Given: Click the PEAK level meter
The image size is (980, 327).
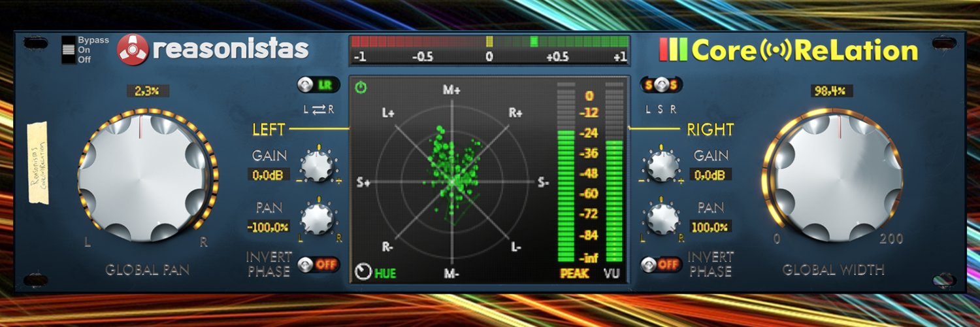Looking at the screenshot, I should (x=565, y=173).
